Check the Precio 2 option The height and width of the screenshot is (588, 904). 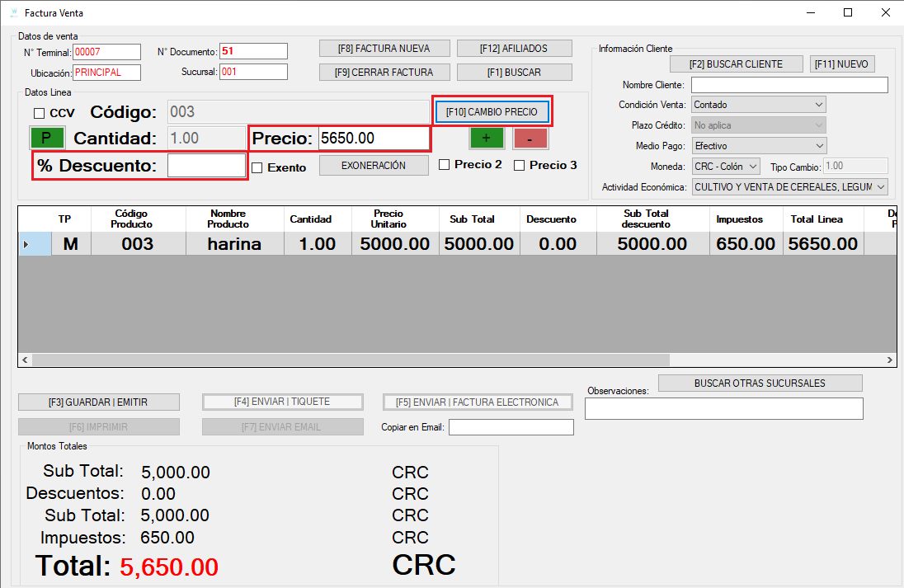click(x=444, y=165)
